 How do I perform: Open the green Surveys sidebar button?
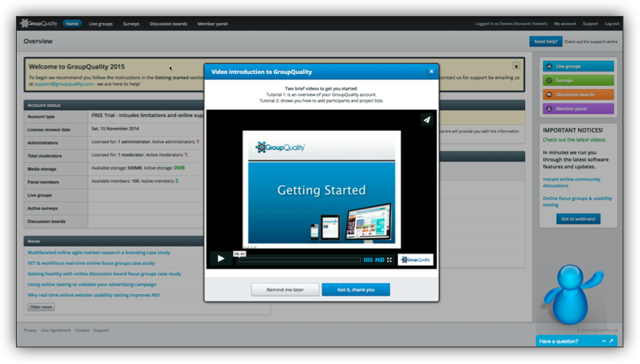click(x=578, y=81)
